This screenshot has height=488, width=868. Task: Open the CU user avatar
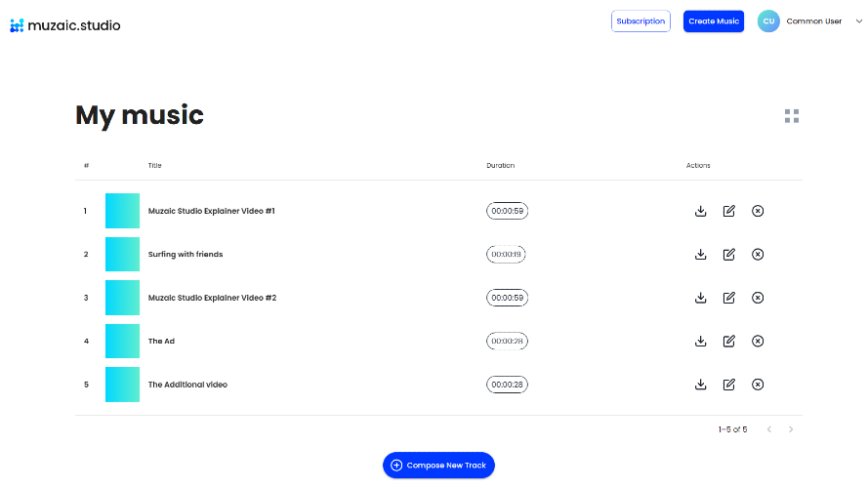(768, 21)
